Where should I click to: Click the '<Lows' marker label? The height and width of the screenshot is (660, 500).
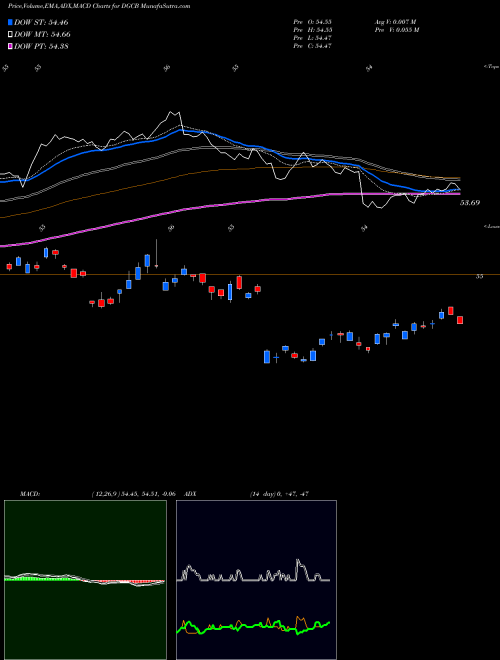point(492,226)
